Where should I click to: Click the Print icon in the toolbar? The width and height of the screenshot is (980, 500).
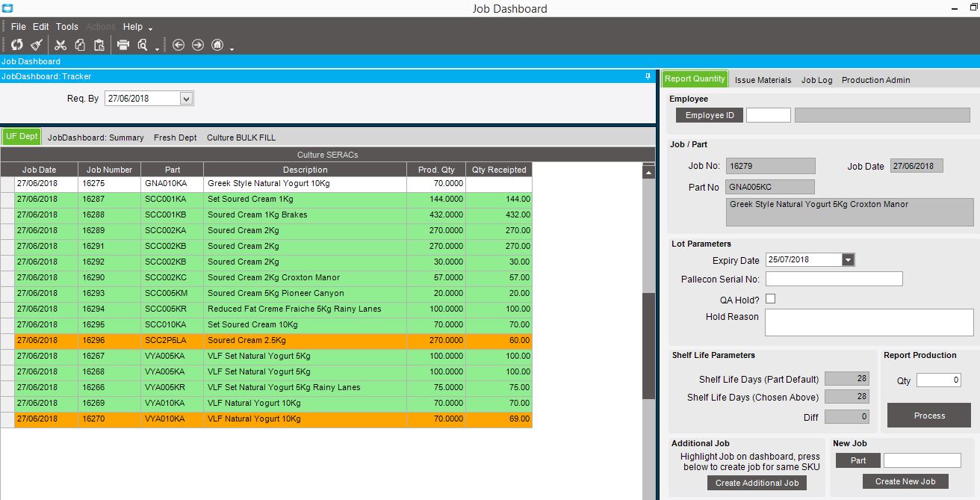[123, 45]
